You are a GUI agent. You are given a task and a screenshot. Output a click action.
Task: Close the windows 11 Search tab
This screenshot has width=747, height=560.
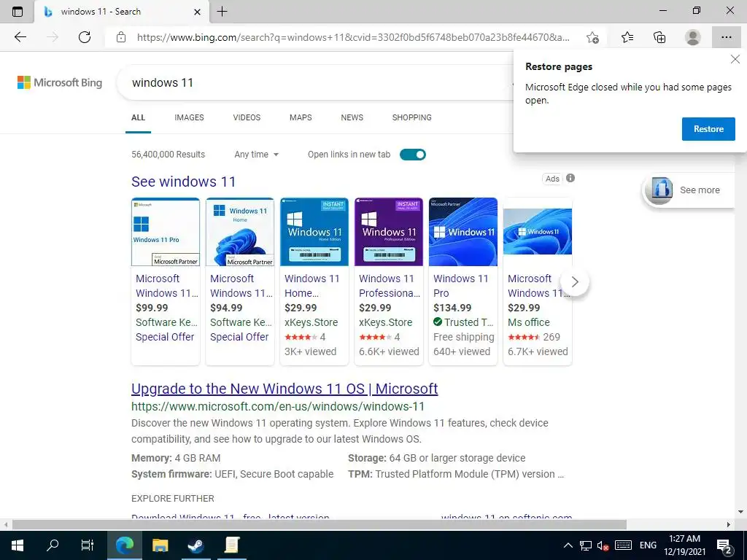tap(197, 12)
